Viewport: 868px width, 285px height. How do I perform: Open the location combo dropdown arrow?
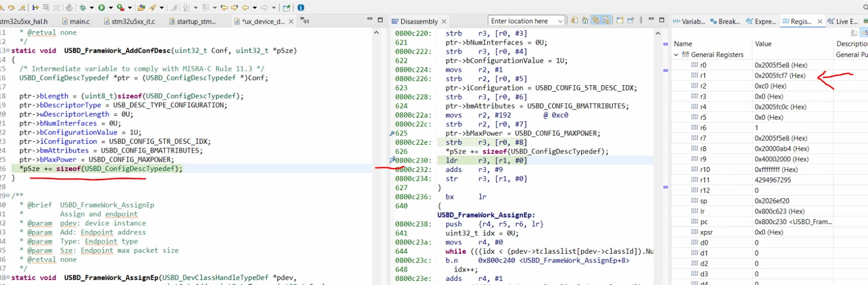coord(560,21)
